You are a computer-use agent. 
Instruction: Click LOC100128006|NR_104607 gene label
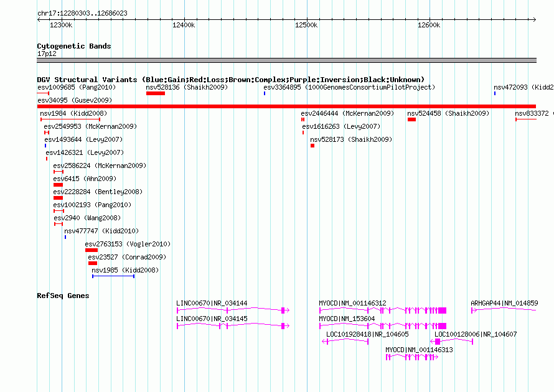476,334
